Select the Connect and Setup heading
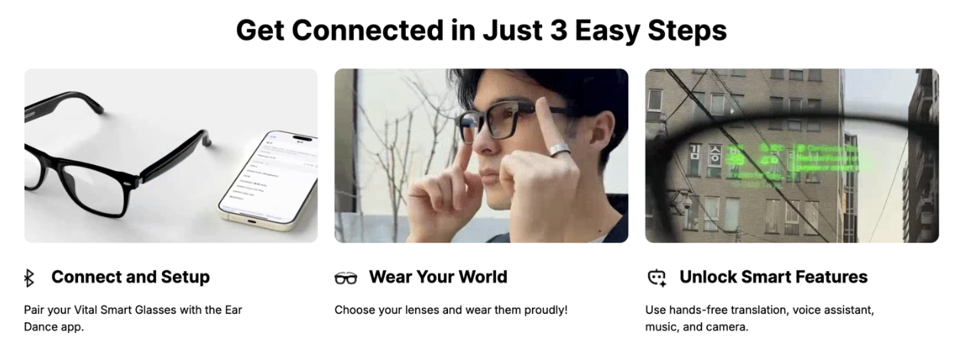This screenshot has height=359, width=980. point(131,277)
